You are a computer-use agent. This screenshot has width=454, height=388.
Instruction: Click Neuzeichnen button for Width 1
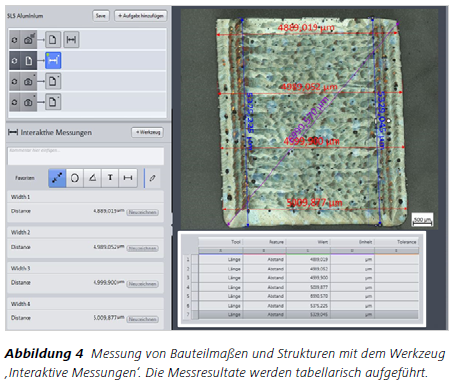[143, 212]
